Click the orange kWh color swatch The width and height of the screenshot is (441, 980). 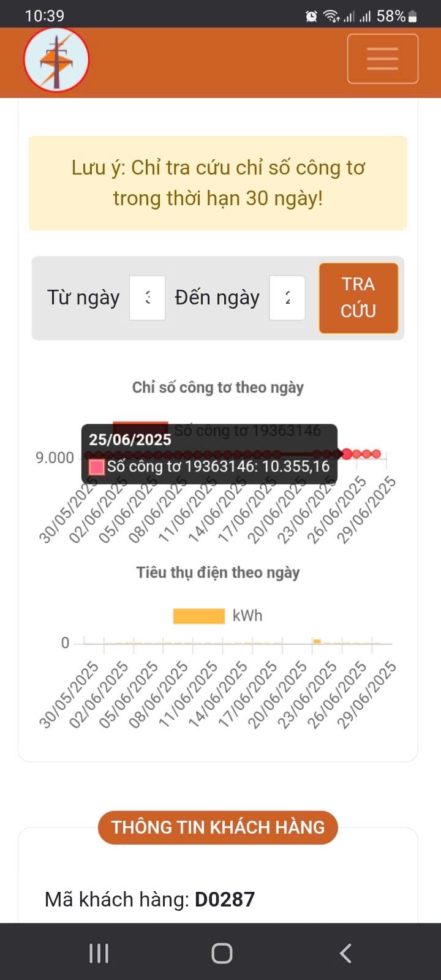[x=198, y=616]
